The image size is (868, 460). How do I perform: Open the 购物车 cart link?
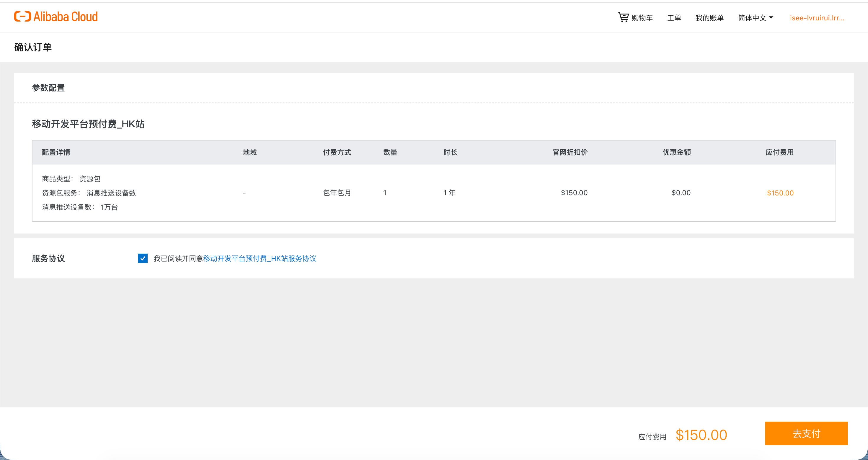642,18
